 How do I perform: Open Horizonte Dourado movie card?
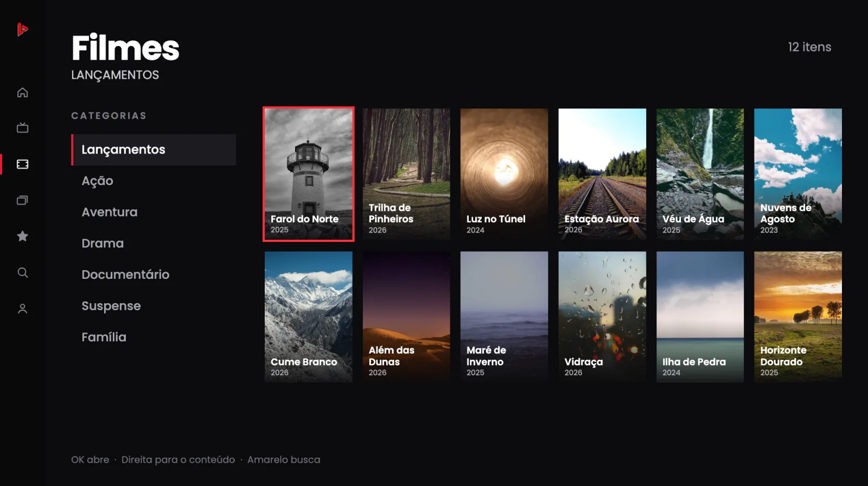[798, 317]
